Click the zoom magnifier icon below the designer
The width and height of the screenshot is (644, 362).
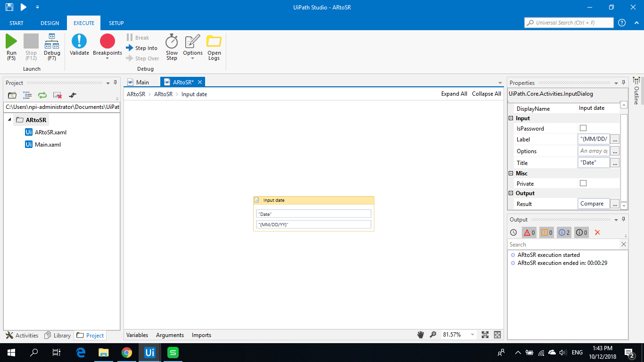433,335
